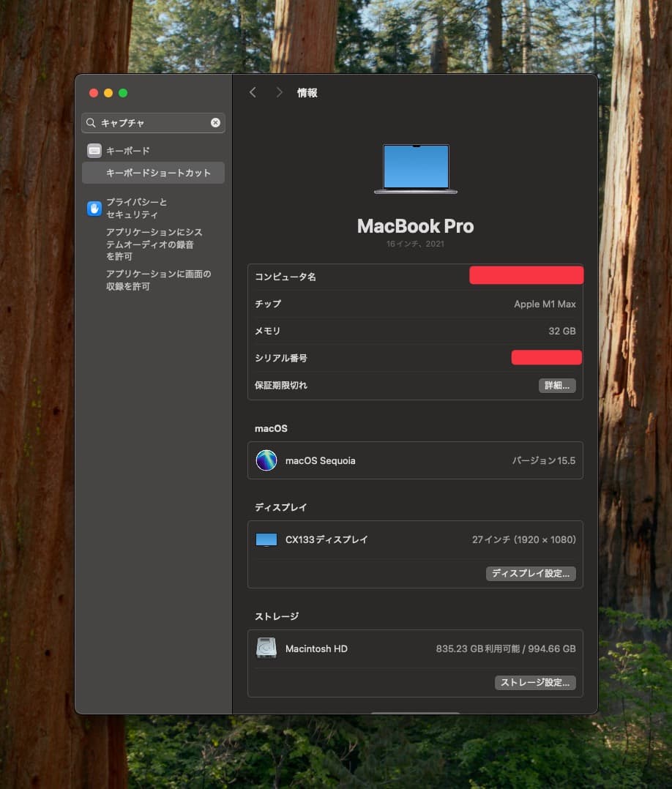
Task: Open ストレージ設定... at the bottom
Action: click(535, 682)
